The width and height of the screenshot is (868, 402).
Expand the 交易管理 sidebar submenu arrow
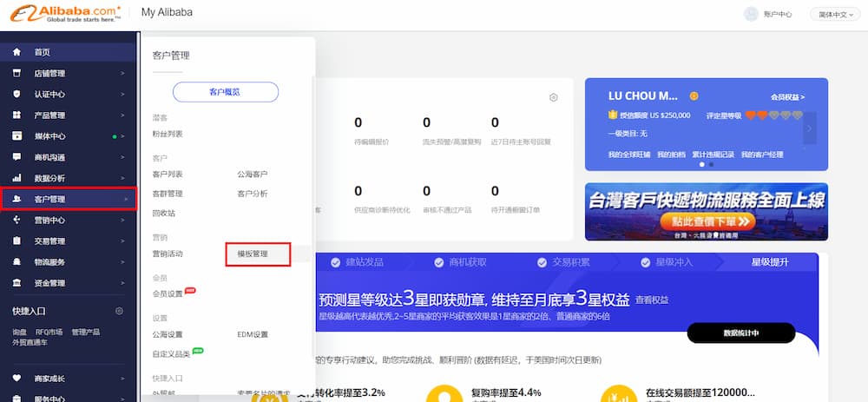tap(122, 241)
